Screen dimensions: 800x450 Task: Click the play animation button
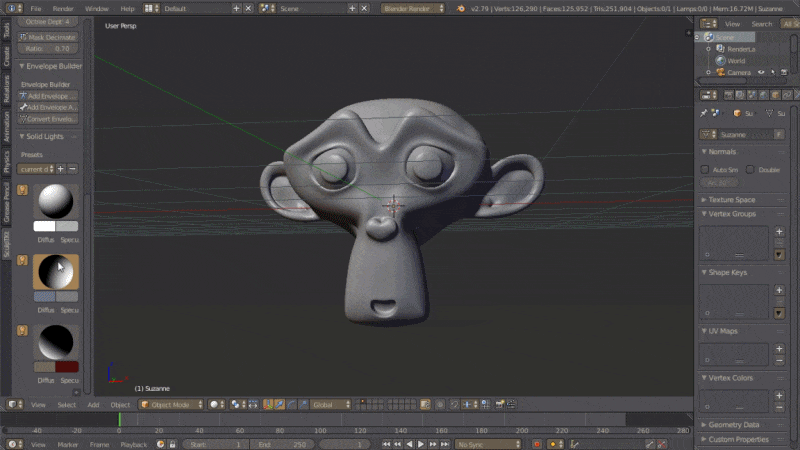[x=421, y=444]
